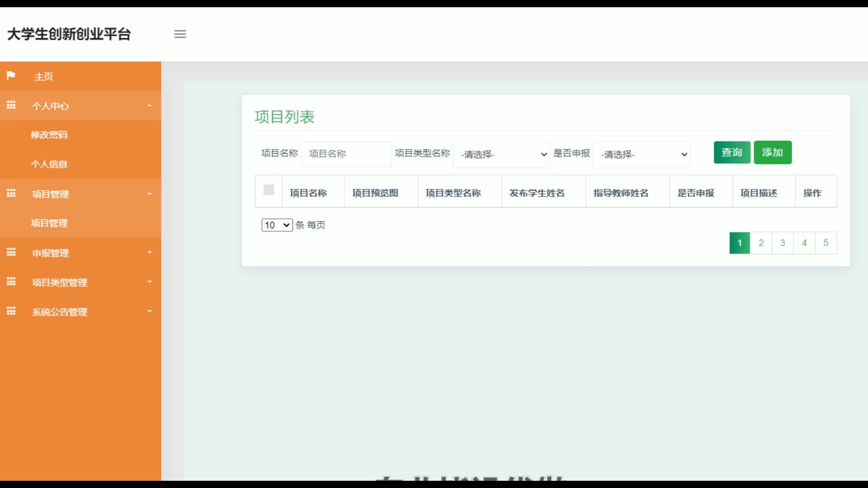Collapse the 个人中心 menu arrow
Viewport: 868px width, 488px height.
pyautogui.click(x=150, y=105)
